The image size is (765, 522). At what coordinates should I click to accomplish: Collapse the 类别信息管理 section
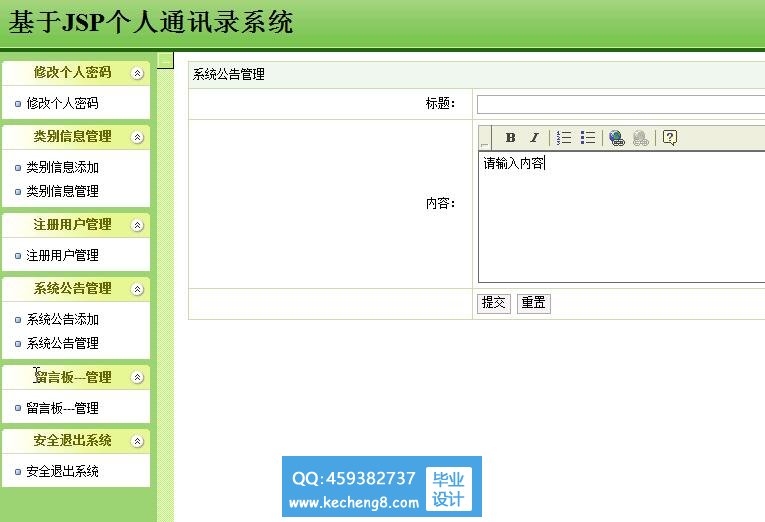point(138,138)
